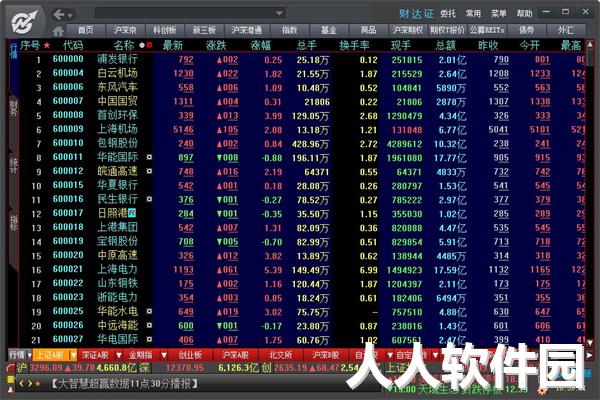Click the 财达证 brand link
This screenshot has width=600, height=400.
416,14
